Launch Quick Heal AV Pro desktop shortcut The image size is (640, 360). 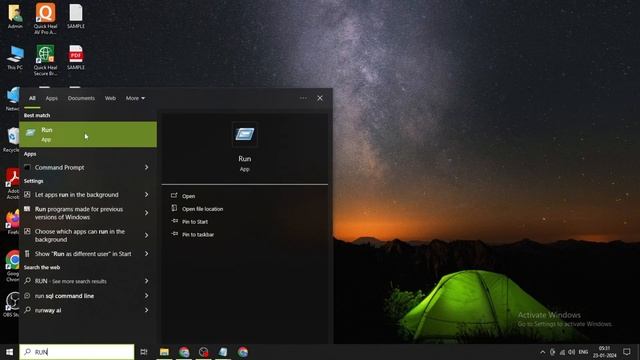tap(45, 18)
